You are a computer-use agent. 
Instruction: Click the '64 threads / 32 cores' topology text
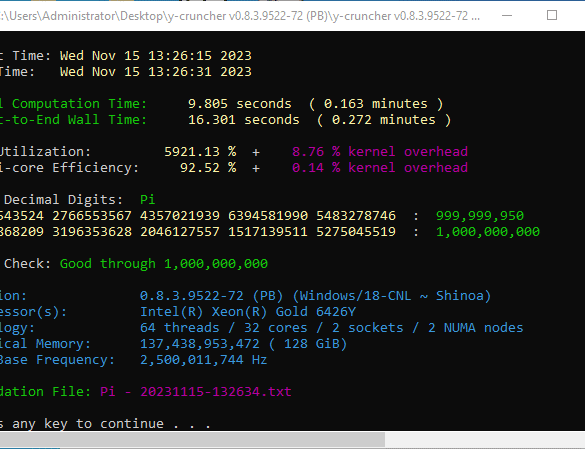(224, 328)
